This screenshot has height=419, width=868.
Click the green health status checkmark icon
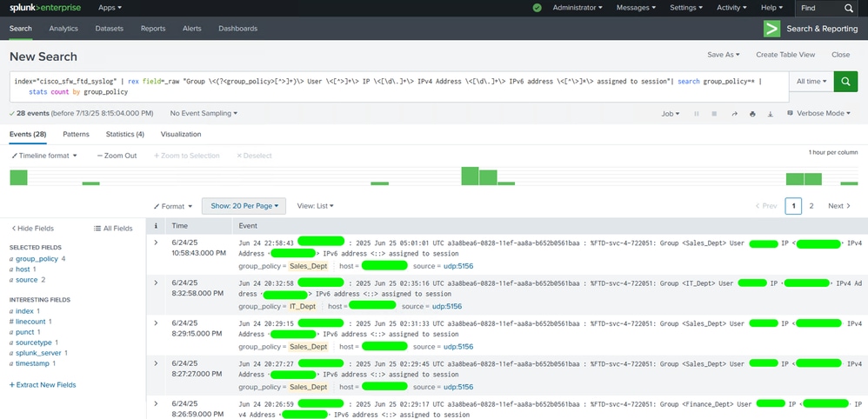coord(537,8)
